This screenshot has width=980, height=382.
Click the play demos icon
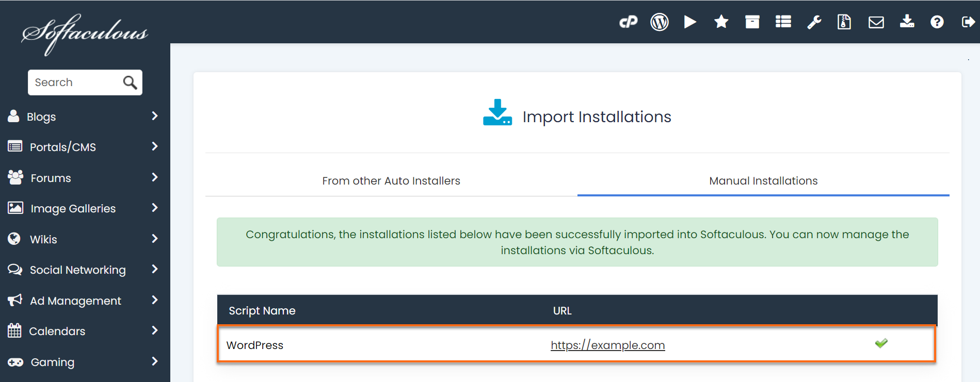(x=690, y=22)
